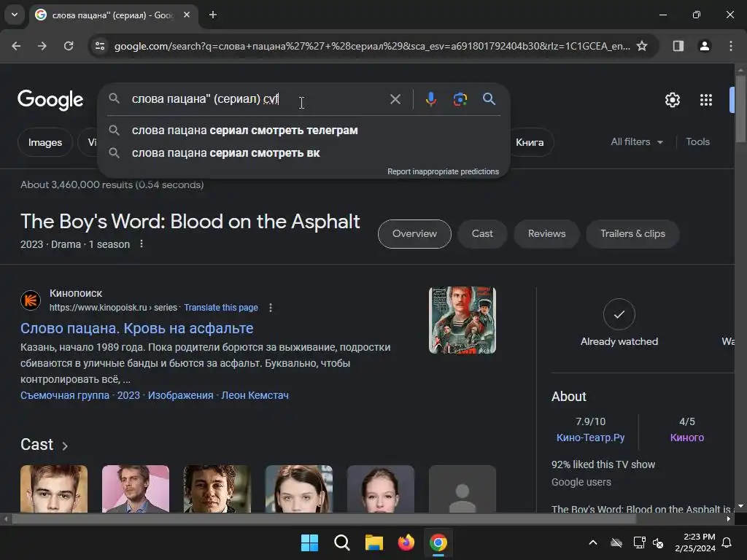Open the 'Киного' rating link
This screenshot has width=747, height=560.
click(x=687, y=437)
